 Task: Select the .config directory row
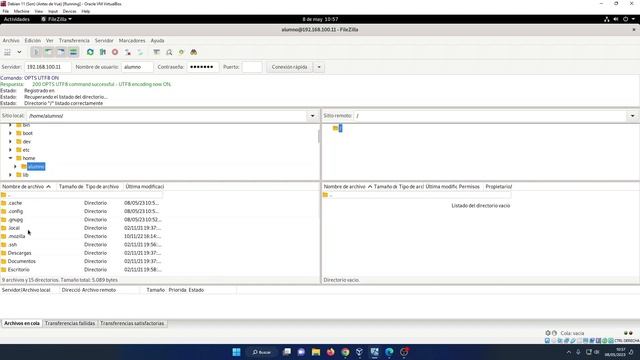pos(82,211)
